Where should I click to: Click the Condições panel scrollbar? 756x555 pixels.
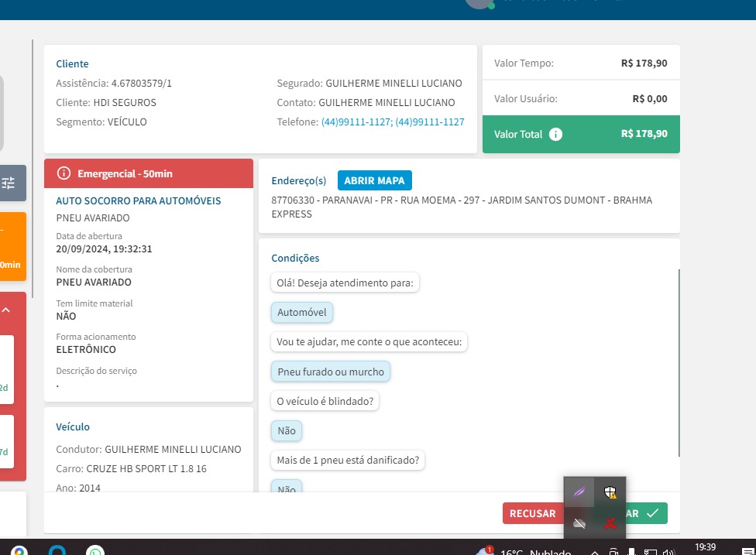pyautogui.click(x=679, y=363)
